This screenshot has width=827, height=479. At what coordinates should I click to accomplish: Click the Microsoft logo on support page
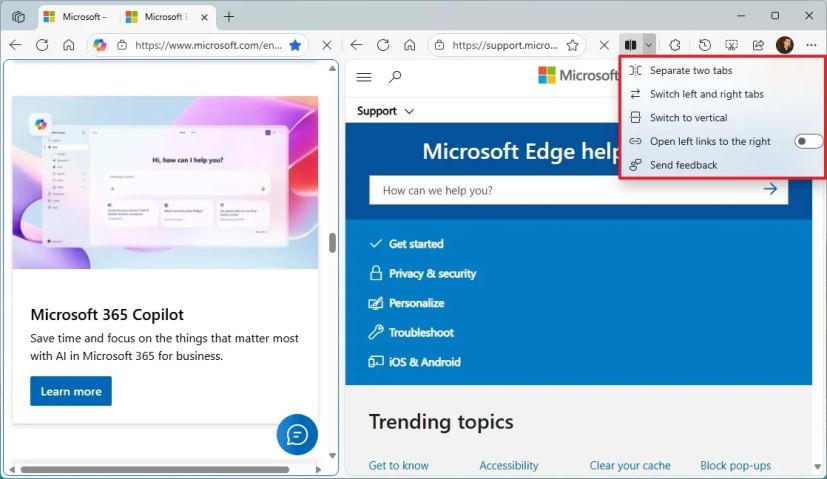pyautogui.click(x=578, y=75)
